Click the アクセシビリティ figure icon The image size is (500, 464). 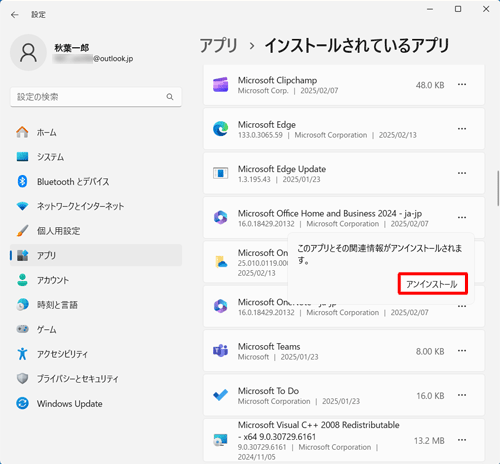coord(22,354)
